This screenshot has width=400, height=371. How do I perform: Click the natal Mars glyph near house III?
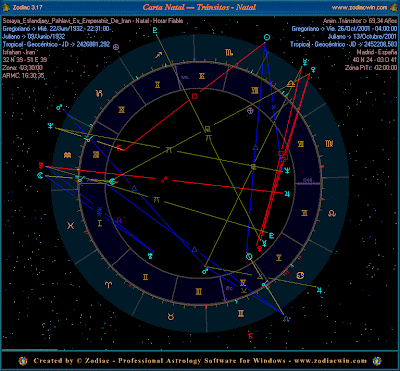coord(205,271)
